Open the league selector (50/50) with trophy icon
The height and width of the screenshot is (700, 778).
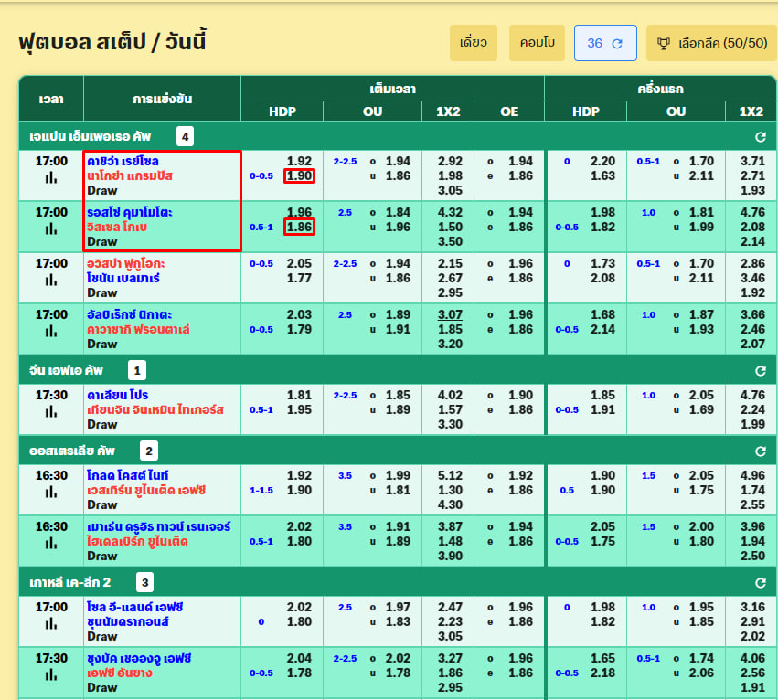click(711, 43)
